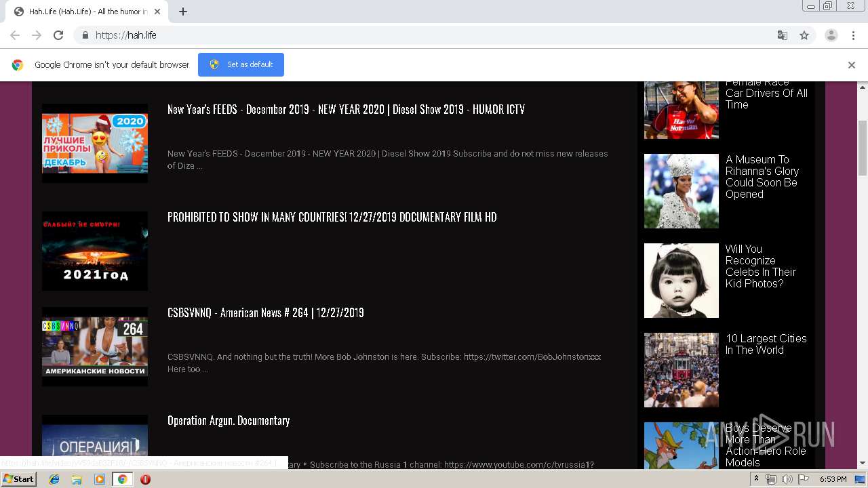Open the volume speaker tray icon
The height and width of the screenshot is (488, 868).
[787, 479]
